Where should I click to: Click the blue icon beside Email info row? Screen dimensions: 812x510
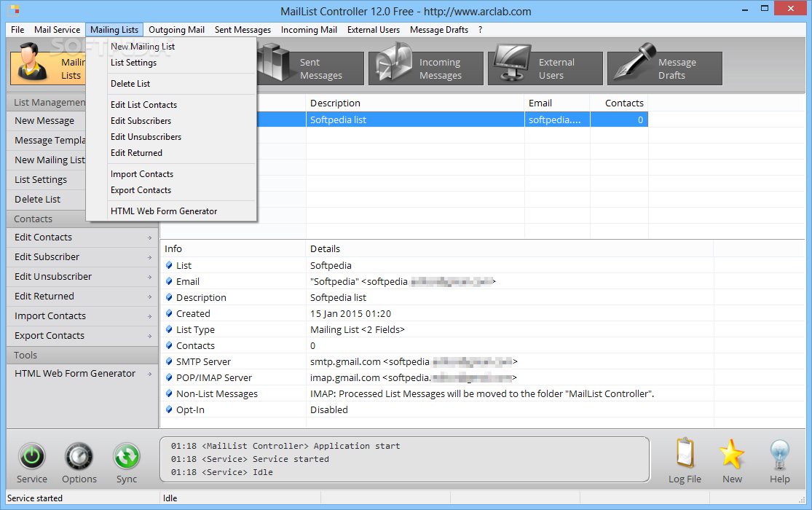coord(169,281)
